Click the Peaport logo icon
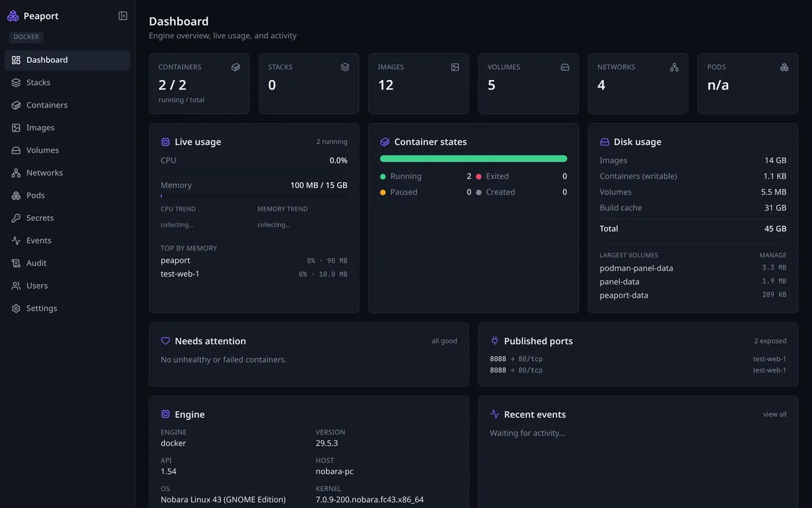This screenshot has width=812, height=508. tap(13, 16)
